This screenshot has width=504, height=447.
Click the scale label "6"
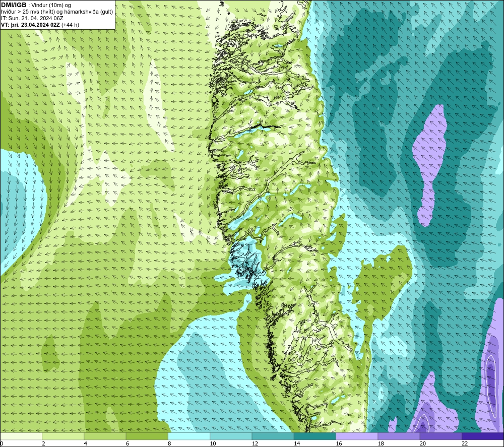point(128,443)
